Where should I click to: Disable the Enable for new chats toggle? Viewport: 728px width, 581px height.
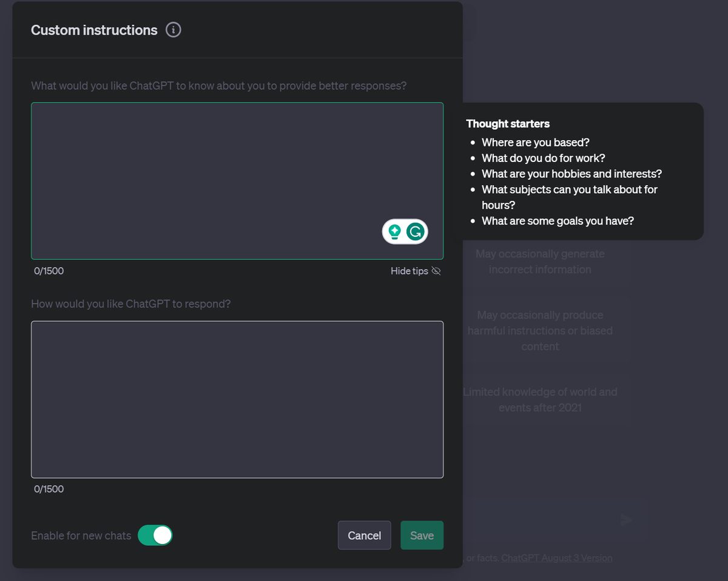click(x=156, y=535)
